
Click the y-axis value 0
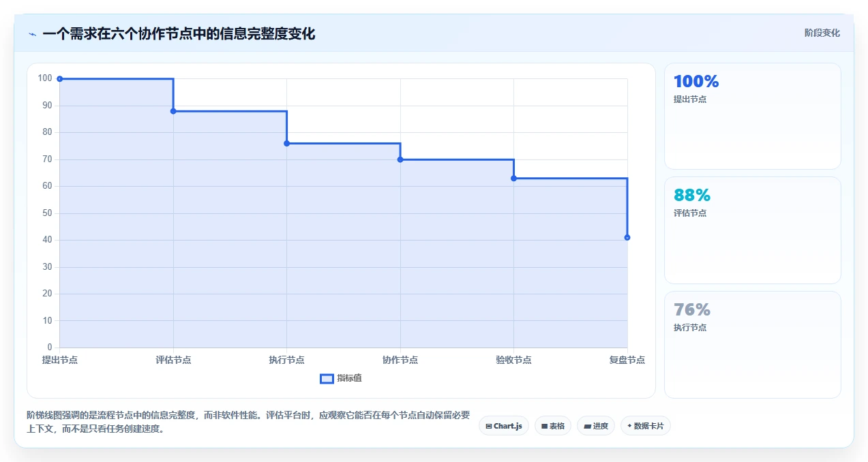click(50, 348)
